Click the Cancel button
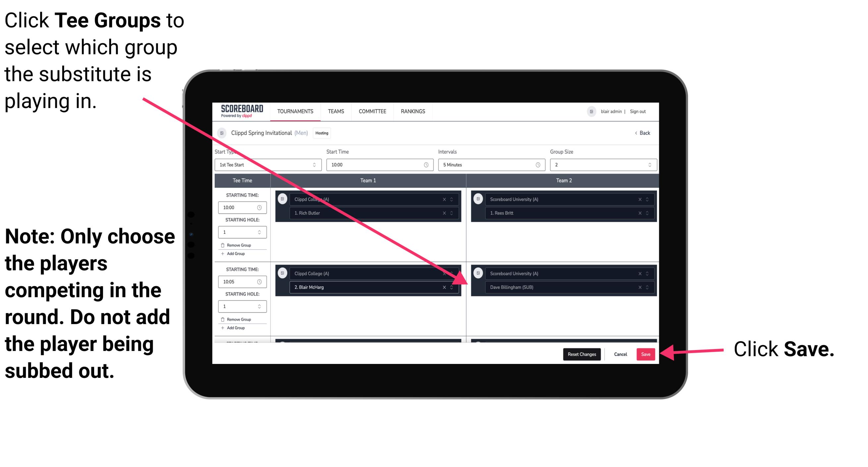Viewport: 868px width, 467px height. [x=620, y=354]
